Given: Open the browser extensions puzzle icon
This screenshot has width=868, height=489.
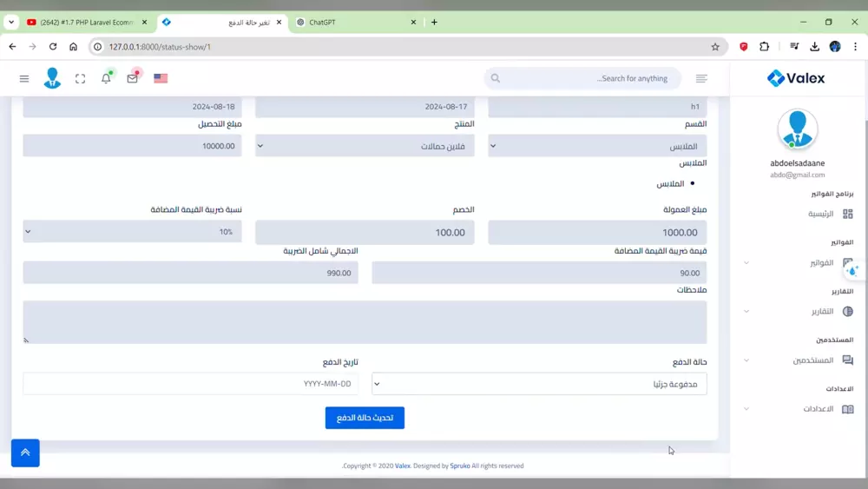Looking at the screenshot, I should point(765,47).
